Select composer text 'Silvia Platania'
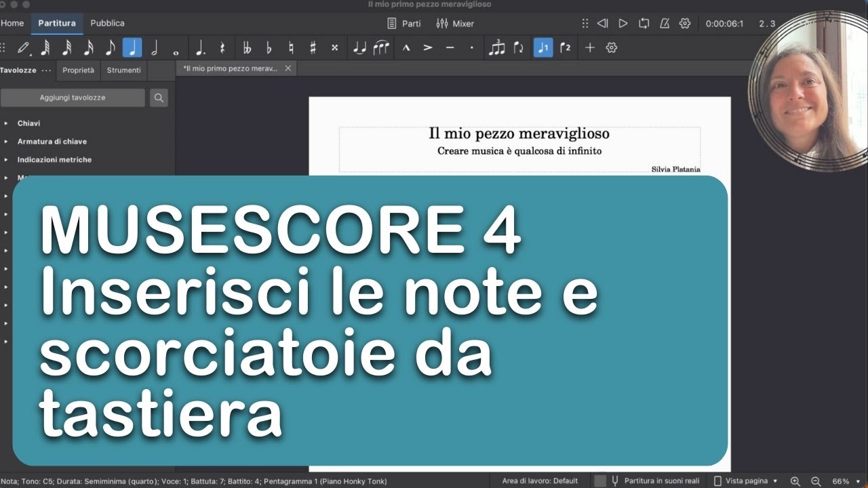 click(675, 169)
